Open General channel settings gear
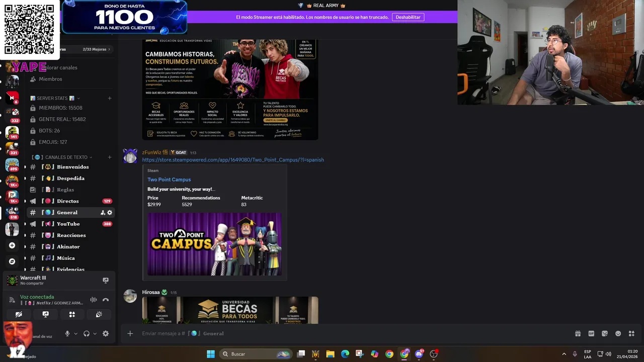The height and width of the screenshot is (362, 644). 110,213
